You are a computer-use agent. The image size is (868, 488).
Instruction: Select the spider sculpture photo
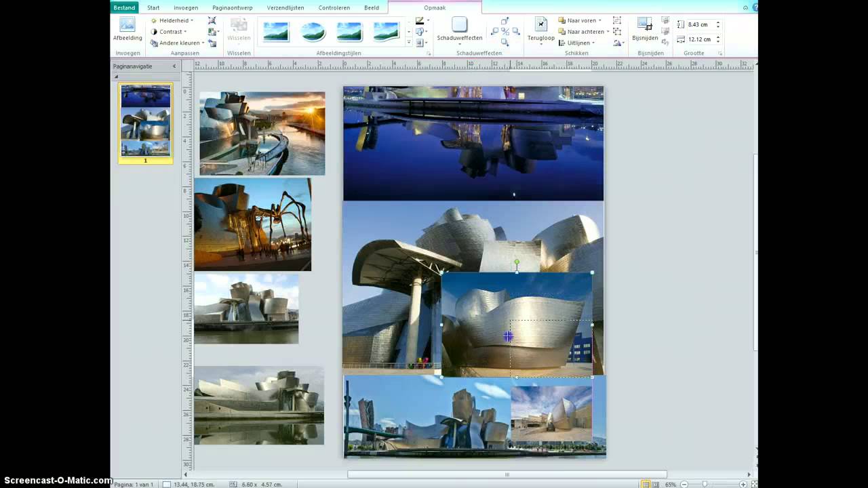tap(253, 224)
